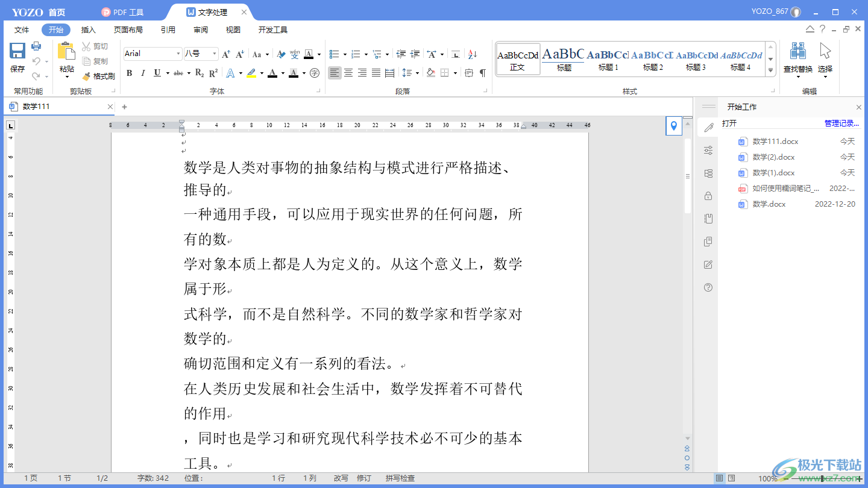Toggle Italic formatting

[x=143, y=73]
